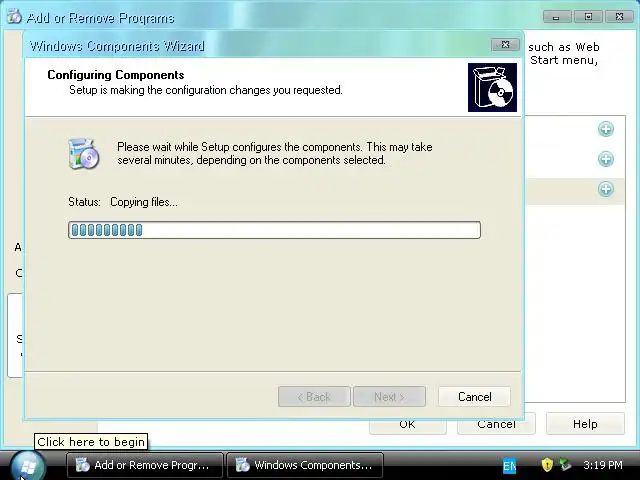This screenshot has height=480, width=640.
Task: Close the Add or Remove Programs window
Action: [x=619, y=17]
